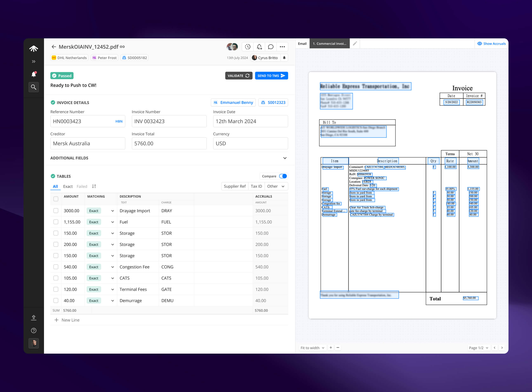Click the search icon in left sidebar
This screenshot has width=532, height=392.
pos(34,87)
